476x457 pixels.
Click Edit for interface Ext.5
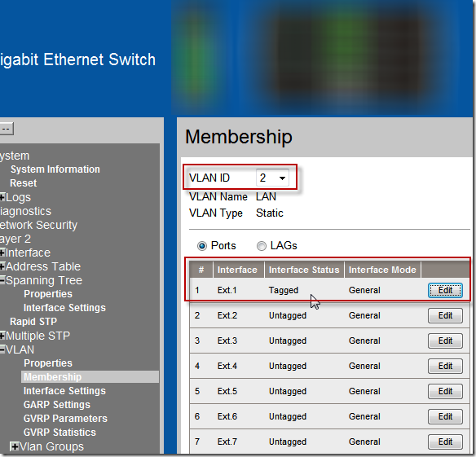click(x=445, y=391)
